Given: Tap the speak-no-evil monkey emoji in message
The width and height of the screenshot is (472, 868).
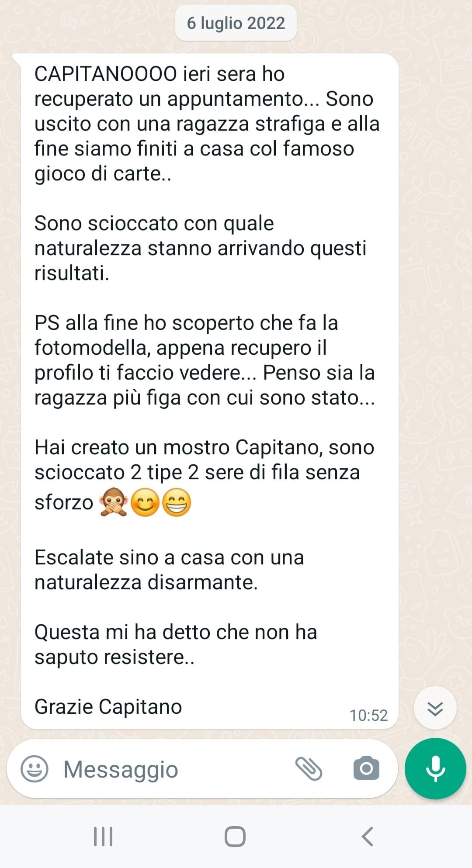Looking at the screenshot, I should (x=114, y=502).
